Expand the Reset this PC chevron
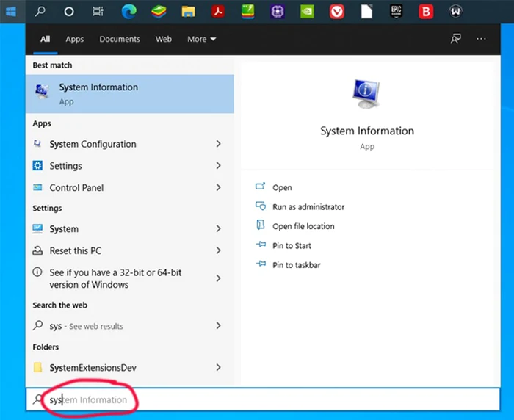This screenshot has width=514, height=420. point(218,250)
